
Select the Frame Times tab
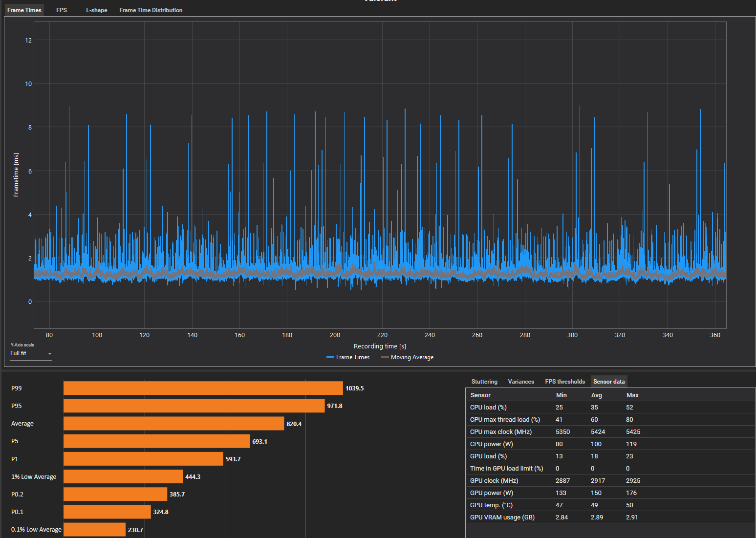coord(24,10)
